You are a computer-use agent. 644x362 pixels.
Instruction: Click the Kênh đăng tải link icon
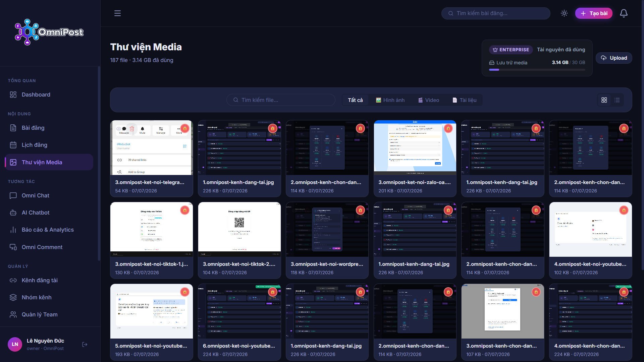[x=13, y=280]
